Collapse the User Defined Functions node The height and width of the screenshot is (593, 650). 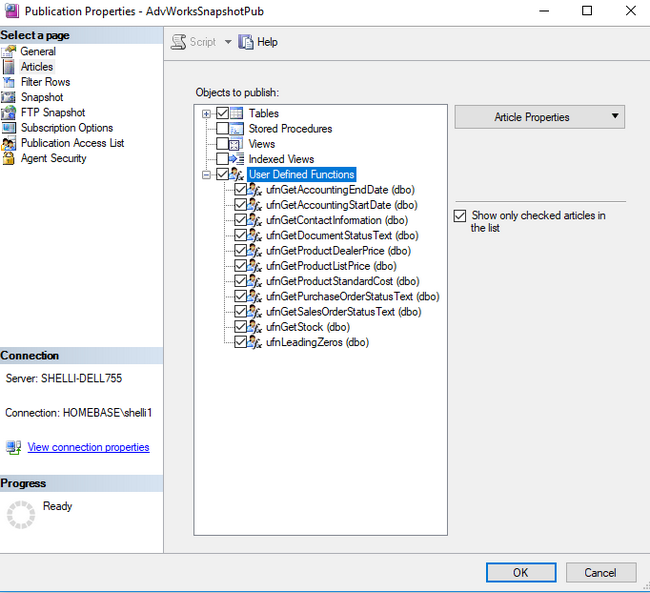coord(206,175)
